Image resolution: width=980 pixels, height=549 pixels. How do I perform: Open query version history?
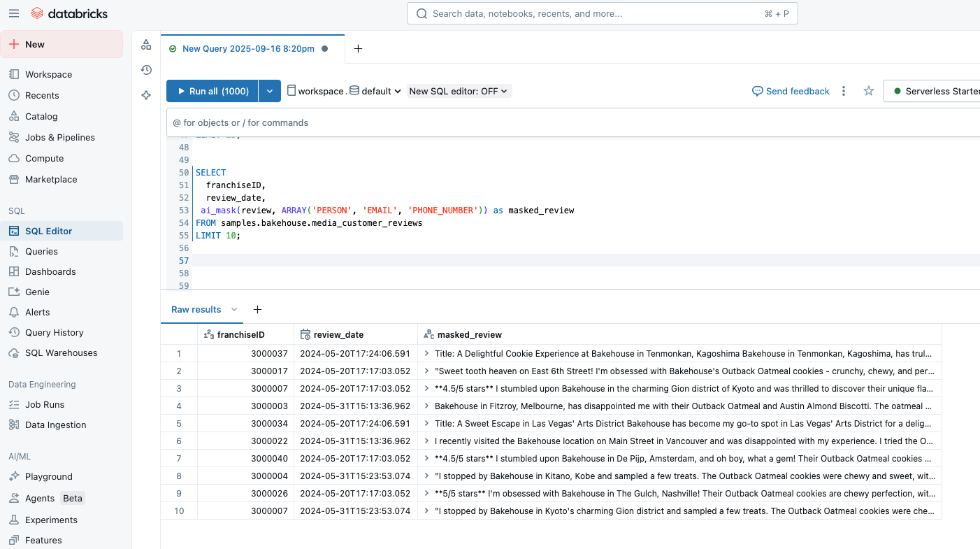point(146,70)
